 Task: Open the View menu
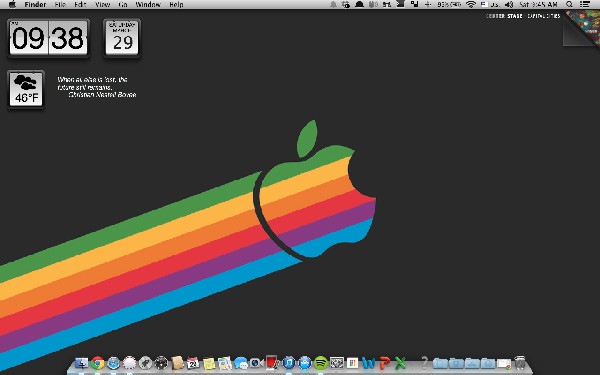coord(103,5)
